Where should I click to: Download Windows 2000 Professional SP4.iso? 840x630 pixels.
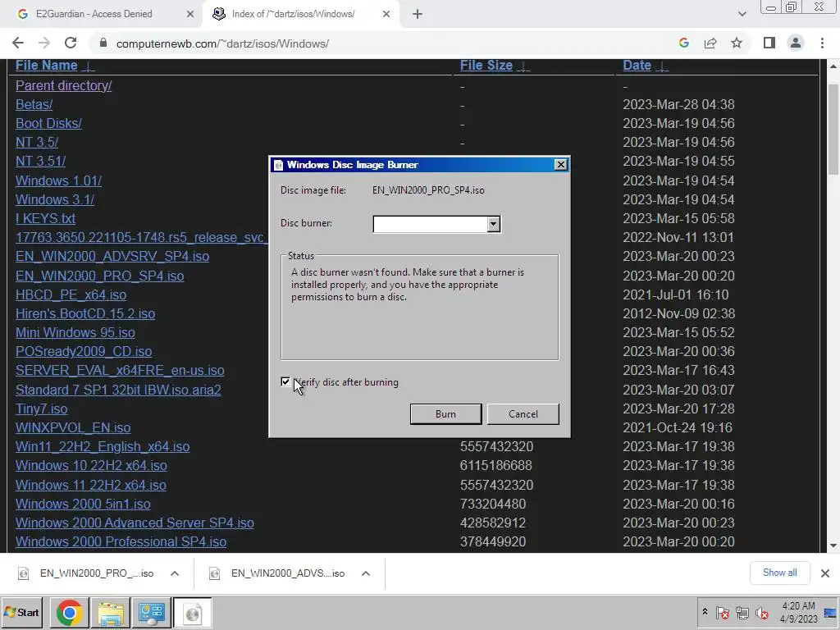tap(121, 541)
